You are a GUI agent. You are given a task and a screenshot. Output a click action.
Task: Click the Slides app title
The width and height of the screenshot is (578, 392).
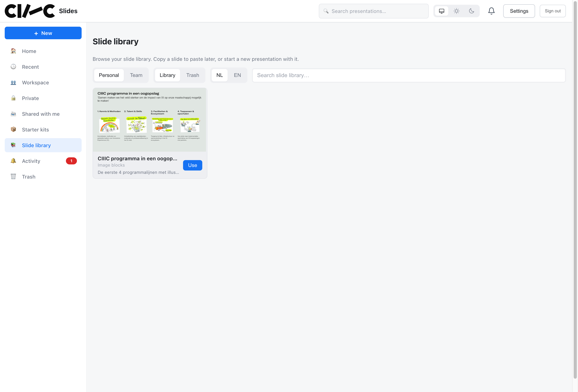tap(68, 11)
